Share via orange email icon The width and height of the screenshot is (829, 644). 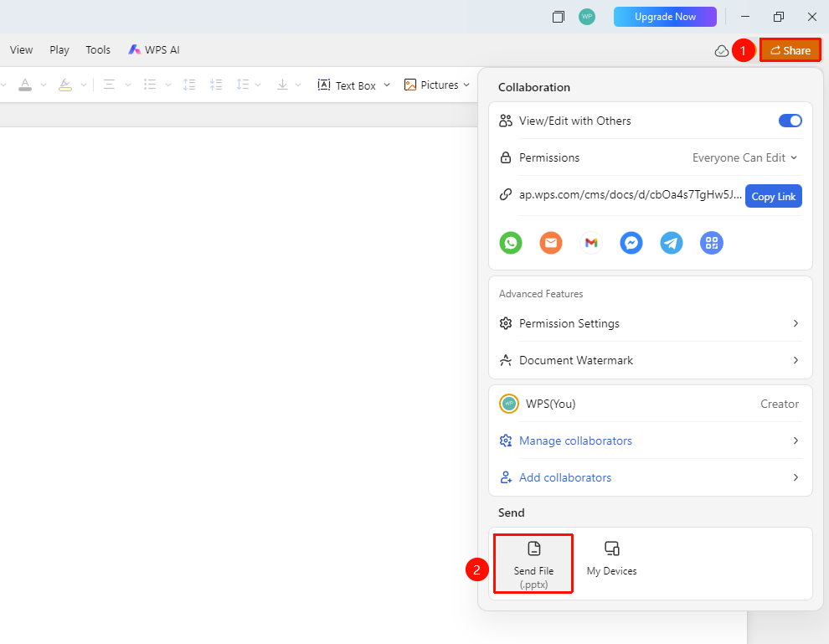pos(551,243)
